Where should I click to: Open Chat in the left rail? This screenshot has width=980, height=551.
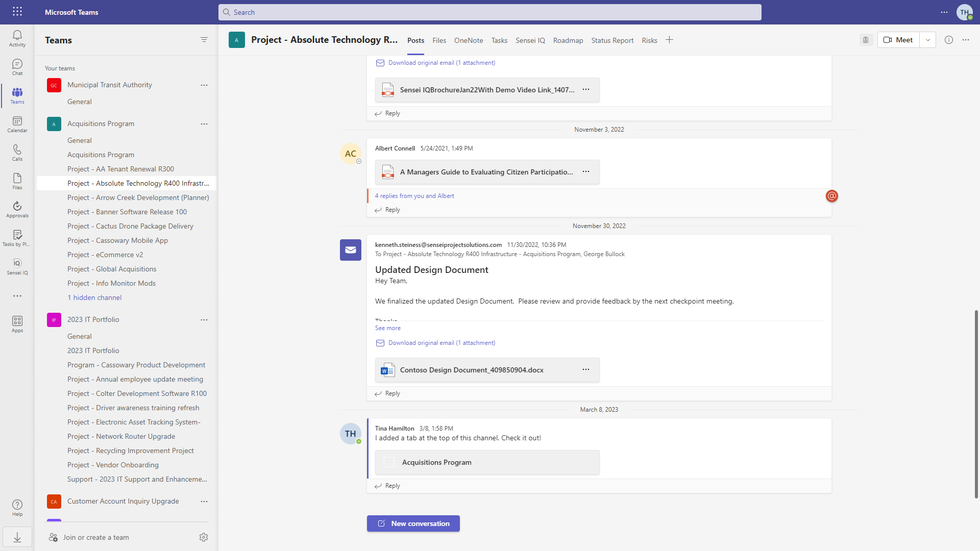[17, 67]
